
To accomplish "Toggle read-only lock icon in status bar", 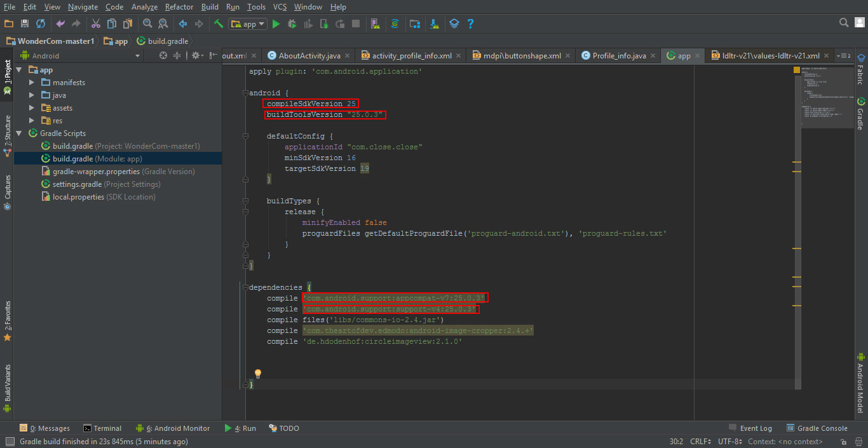I will click(x=843, y=442).
